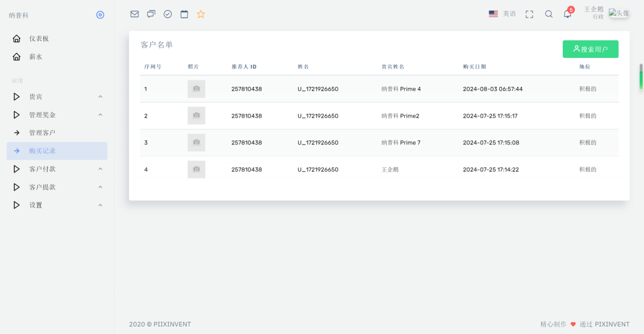Click the magnifier search icon
The width and height of the screenshot is (644, 334).
548,14
